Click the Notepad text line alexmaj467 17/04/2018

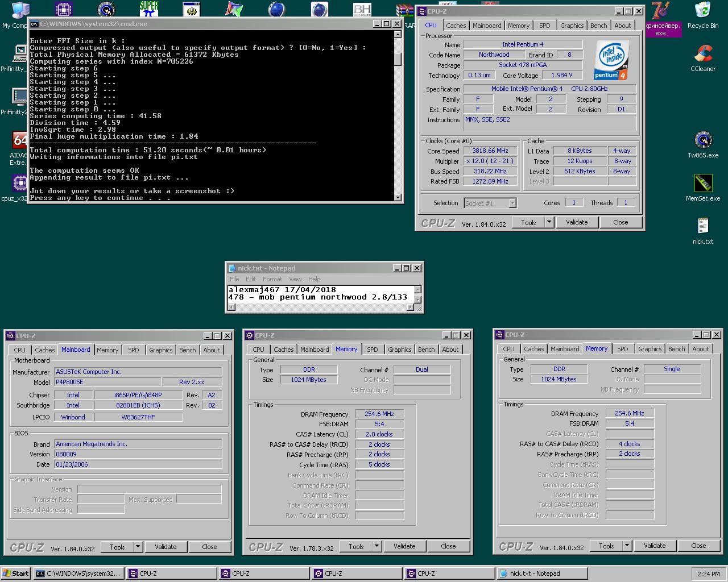pyautogui.click(x=282, y=290)
